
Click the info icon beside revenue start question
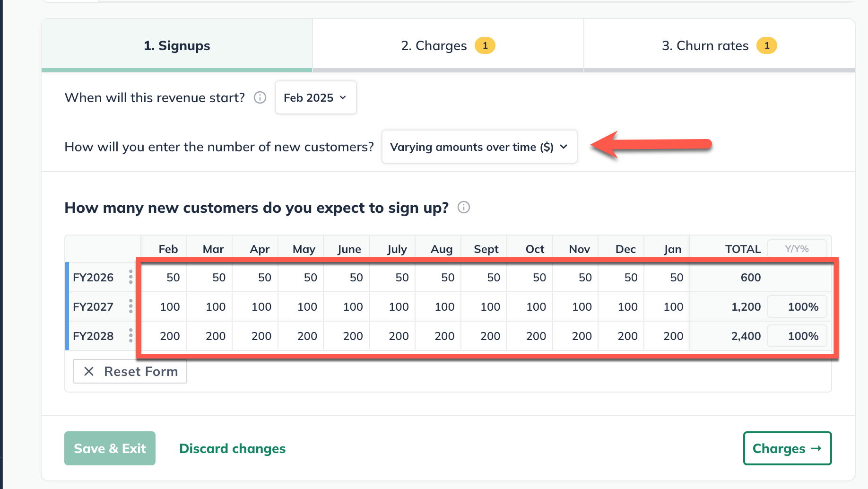[x=260, y=98]
